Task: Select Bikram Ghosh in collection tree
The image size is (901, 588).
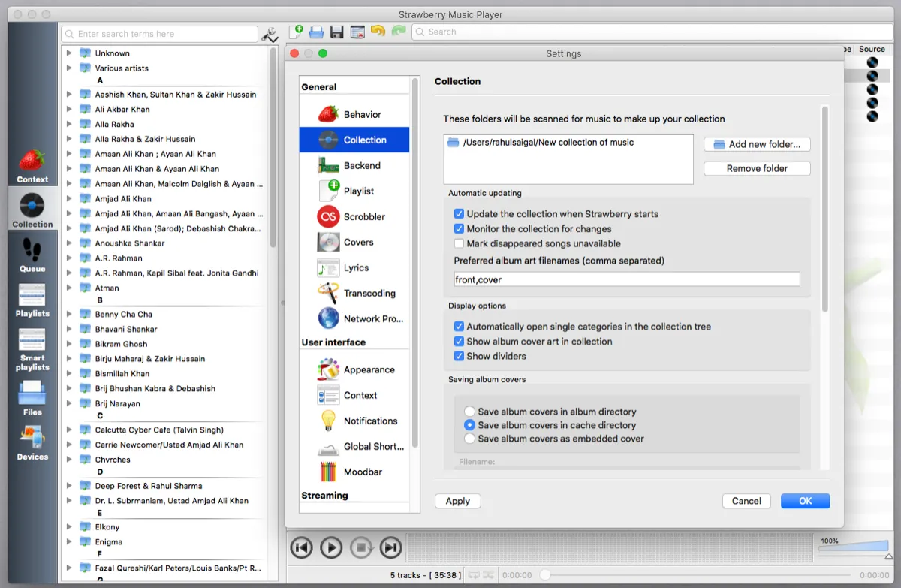Action: tap(121, 344)
